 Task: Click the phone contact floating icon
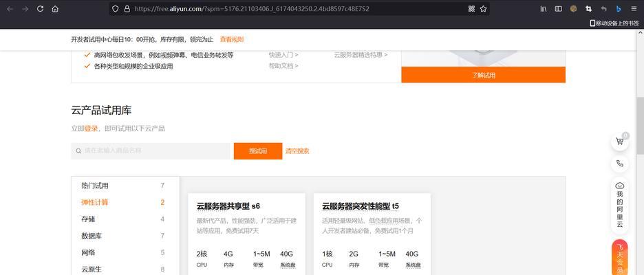click(x=620, y=164)
